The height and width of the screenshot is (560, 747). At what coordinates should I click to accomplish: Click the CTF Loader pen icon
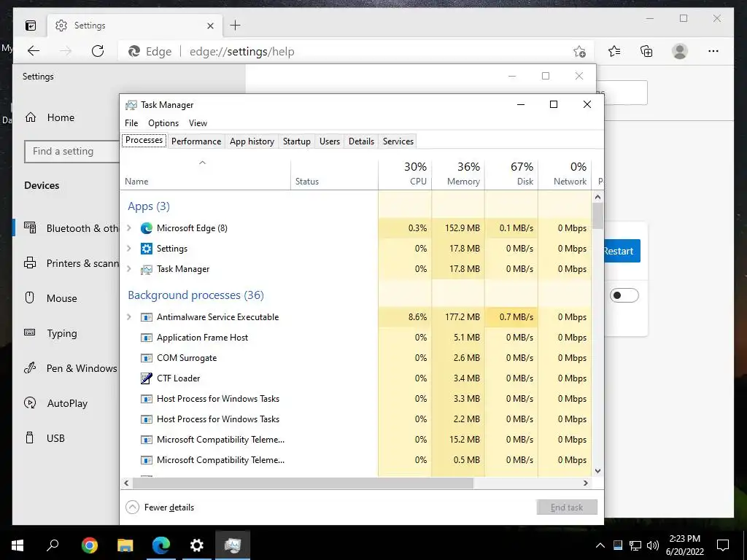point(146,378)
